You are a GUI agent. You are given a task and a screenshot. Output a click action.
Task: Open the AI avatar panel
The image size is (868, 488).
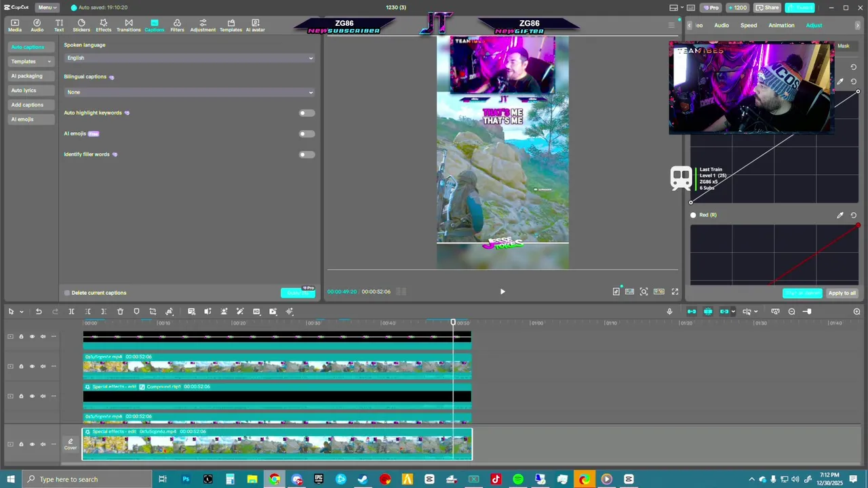[x=256, y=26]
